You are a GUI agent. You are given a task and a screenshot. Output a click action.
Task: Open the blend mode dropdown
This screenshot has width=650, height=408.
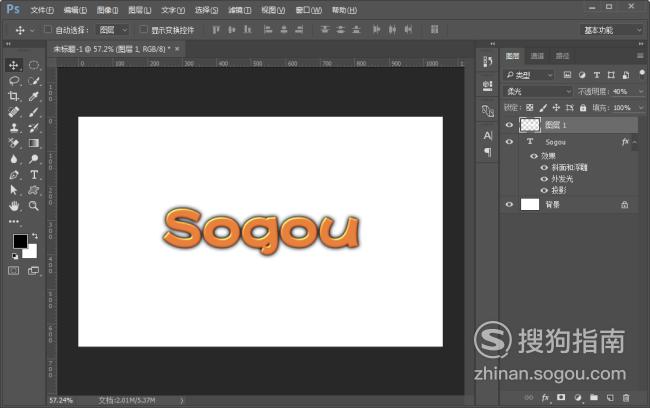538,91
